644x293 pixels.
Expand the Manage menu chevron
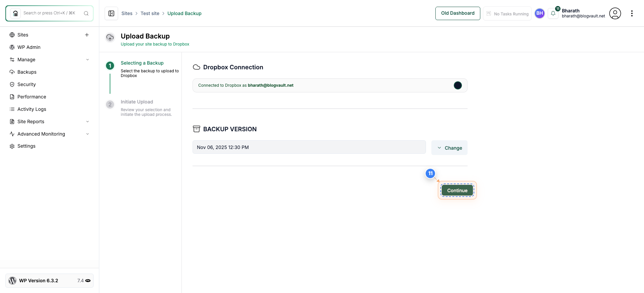tap(88, 60)
